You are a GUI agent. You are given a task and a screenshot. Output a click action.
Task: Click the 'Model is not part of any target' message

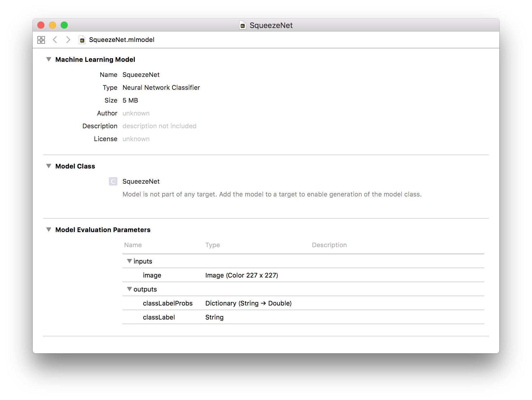click(272, 194)
